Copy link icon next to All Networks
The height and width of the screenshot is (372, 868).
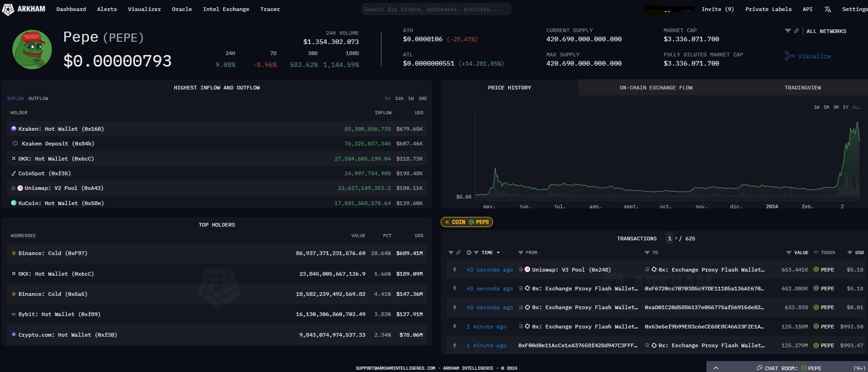pyautogui.click(x=796, y=31)
